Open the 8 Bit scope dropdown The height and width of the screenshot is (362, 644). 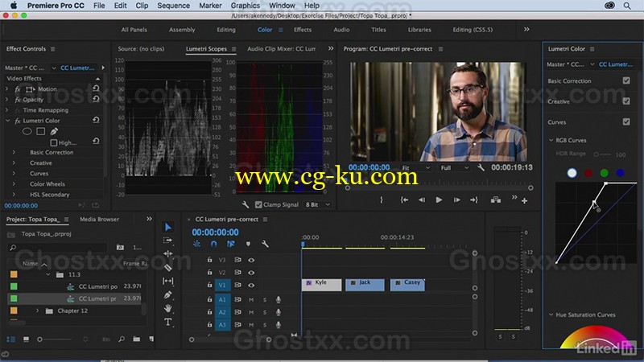pos(318,204)
